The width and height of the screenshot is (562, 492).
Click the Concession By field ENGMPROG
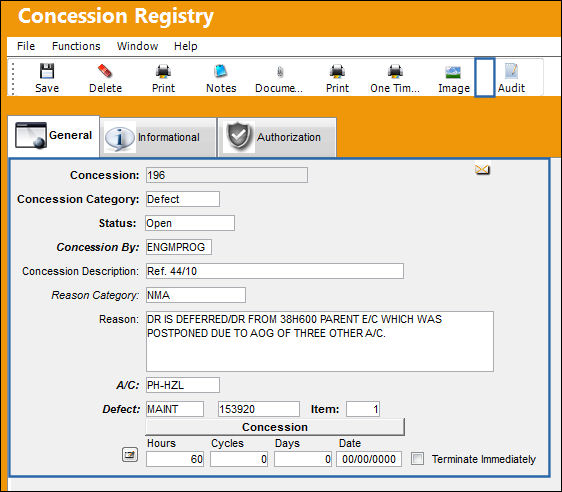pyautogui.click(x=178, y=247)
